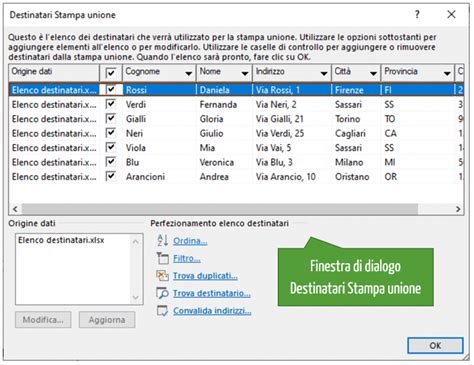The height and width of the screenshot is (365, 474).
Task: Click the Aggiorna button
Action: 107,320
